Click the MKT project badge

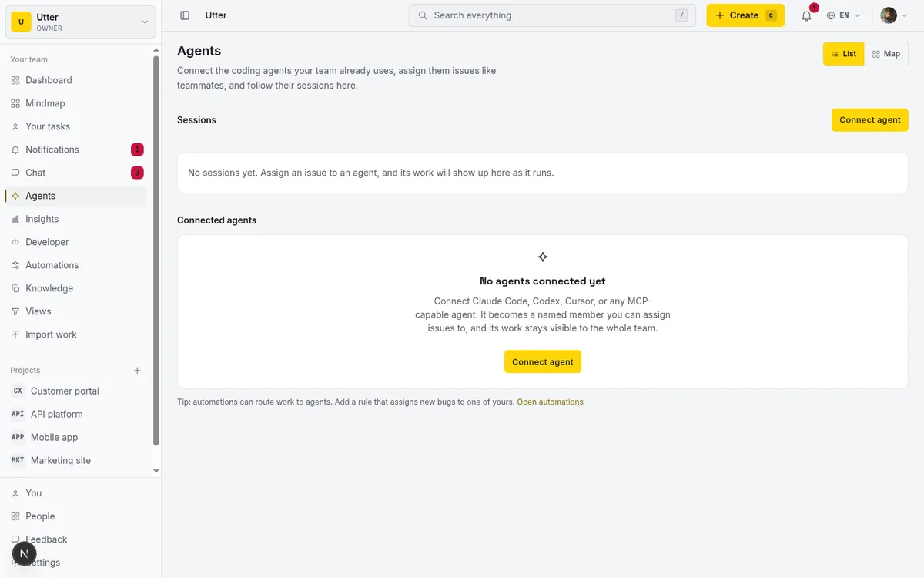[x=18, y=460]
